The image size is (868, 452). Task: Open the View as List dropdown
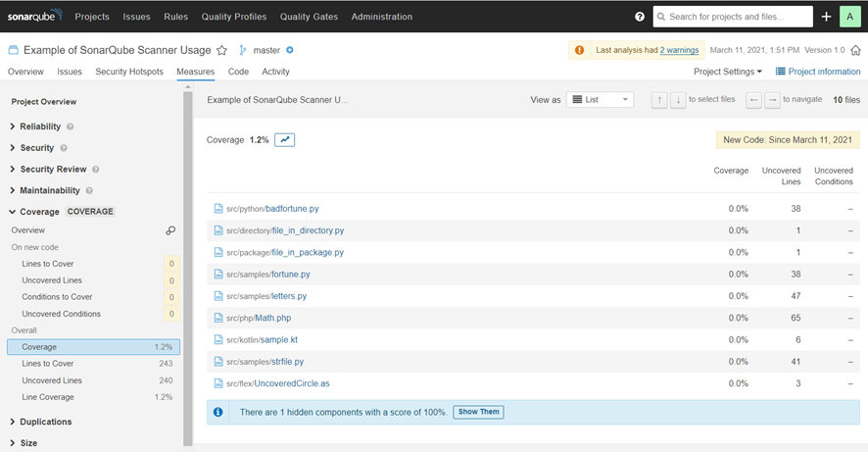pyautogui.click(x=601, y=100)
